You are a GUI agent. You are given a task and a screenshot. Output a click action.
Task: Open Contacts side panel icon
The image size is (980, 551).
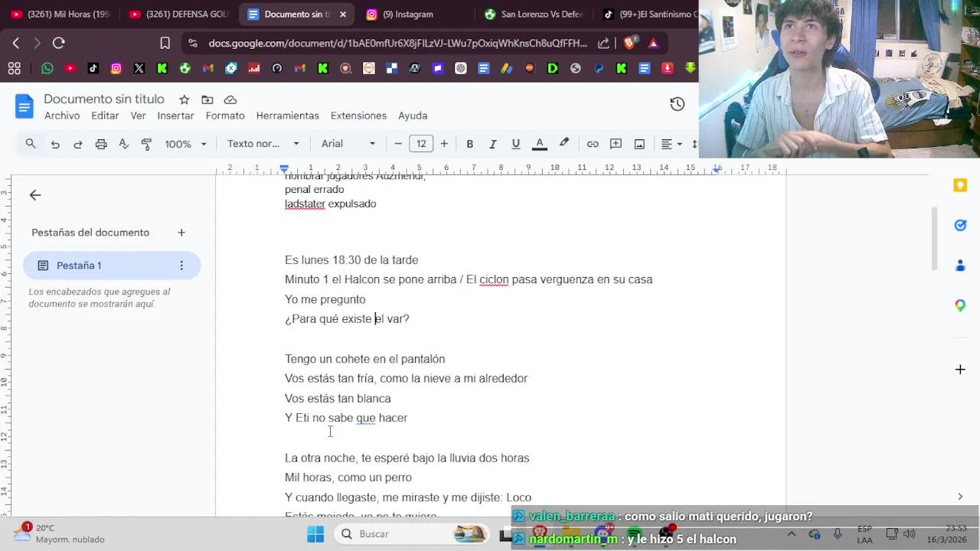[960, 266]
